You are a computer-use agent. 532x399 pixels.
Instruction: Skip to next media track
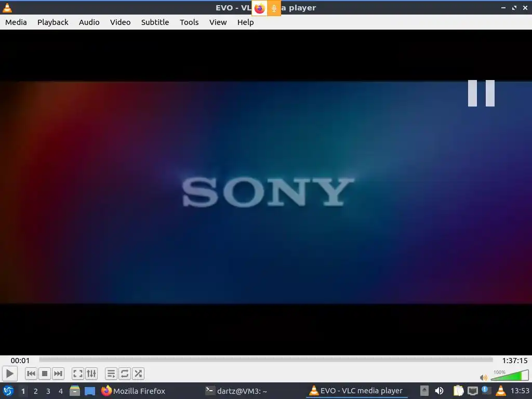pos(58,374)
